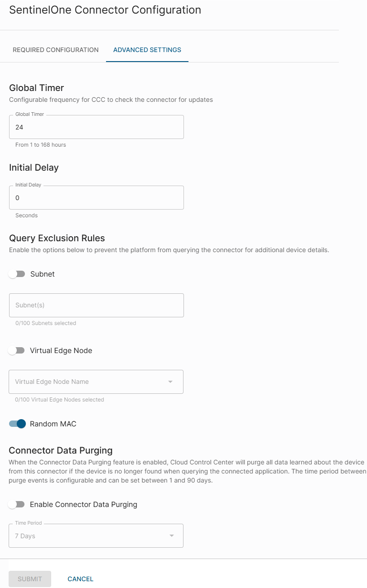Screen dimensions: 367x588
Task: Click the SentinelOne Connector Configuration title
Action: click(105, 10)
